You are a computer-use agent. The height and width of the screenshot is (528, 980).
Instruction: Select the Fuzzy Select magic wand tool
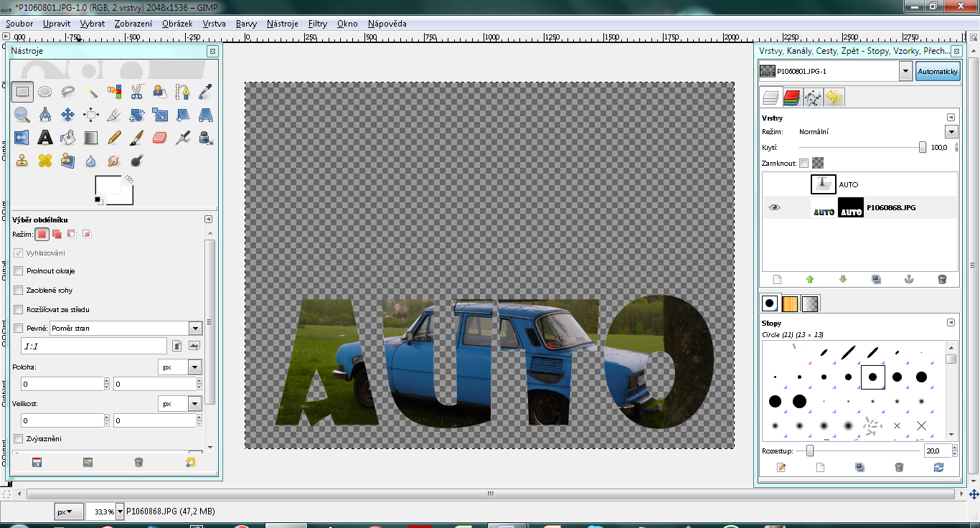92,91
